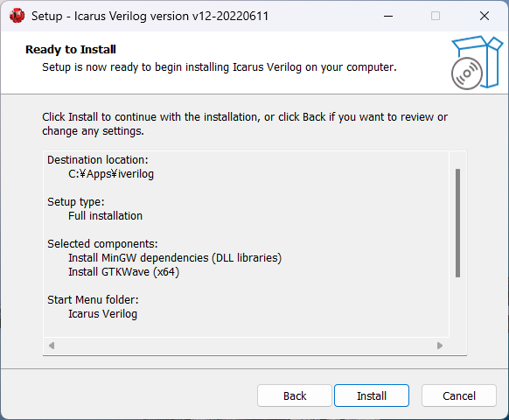Click the 'Icarus Verilog' Start Menu folder line
The image size is (509, 420).
(102, 314)
